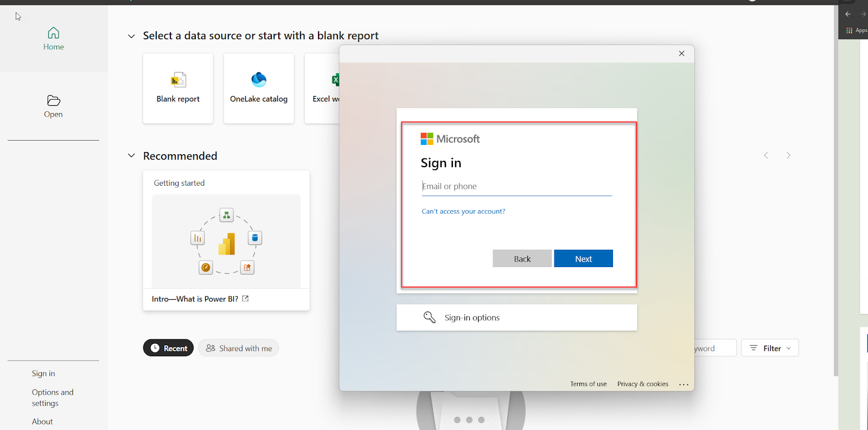Go to previous recommended items

tap(766, 155)
